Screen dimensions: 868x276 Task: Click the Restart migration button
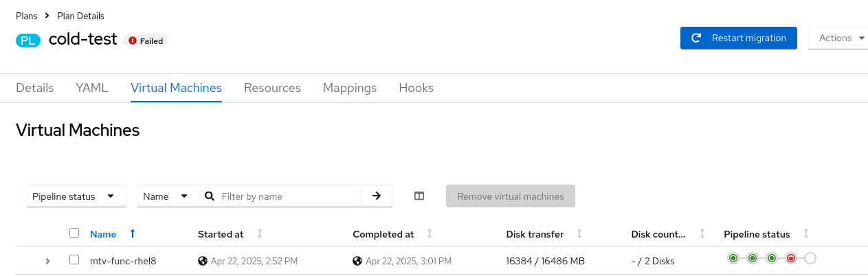point(738,38)
